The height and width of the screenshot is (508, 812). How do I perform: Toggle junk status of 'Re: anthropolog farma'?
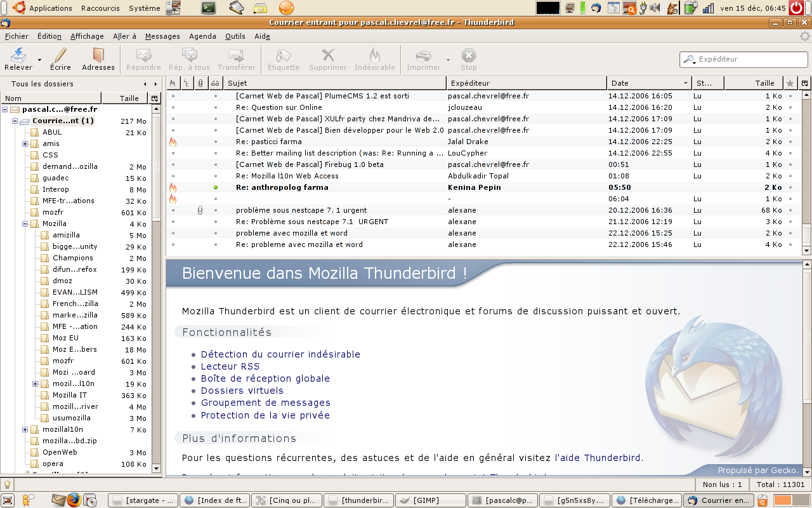(173, 187)
